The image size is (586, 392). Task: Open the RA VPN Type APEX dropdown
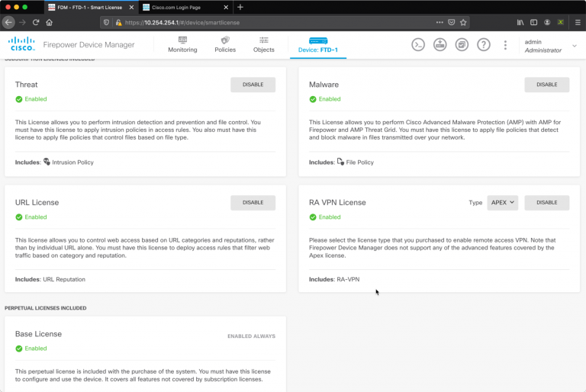[x=503, y=203]
